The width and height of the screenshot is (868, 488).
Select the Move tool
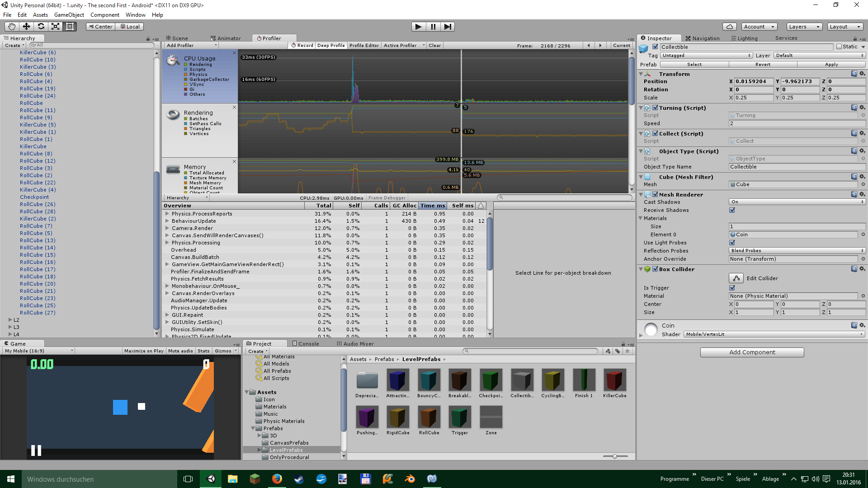26,27
